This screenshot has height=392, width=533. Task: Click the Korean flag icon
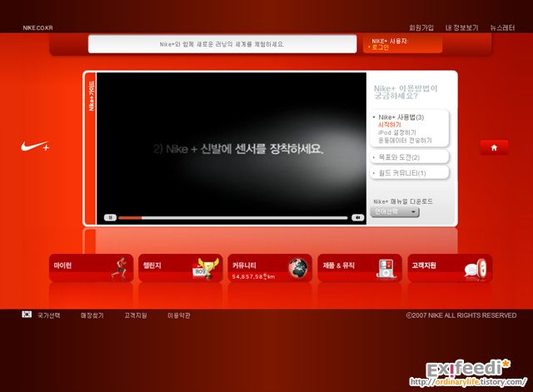27,315
